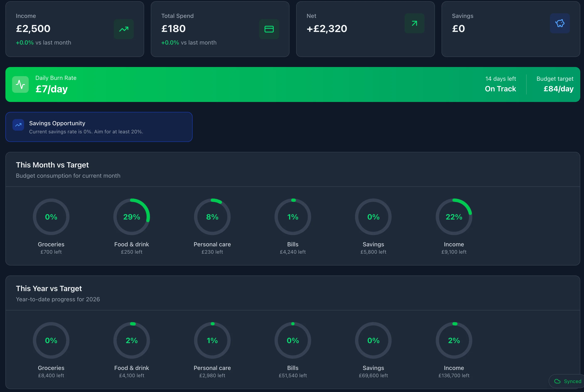The image size is (584, 392).
Task: Click the Daily Burn Rate pulse icon
Action: 21,84
